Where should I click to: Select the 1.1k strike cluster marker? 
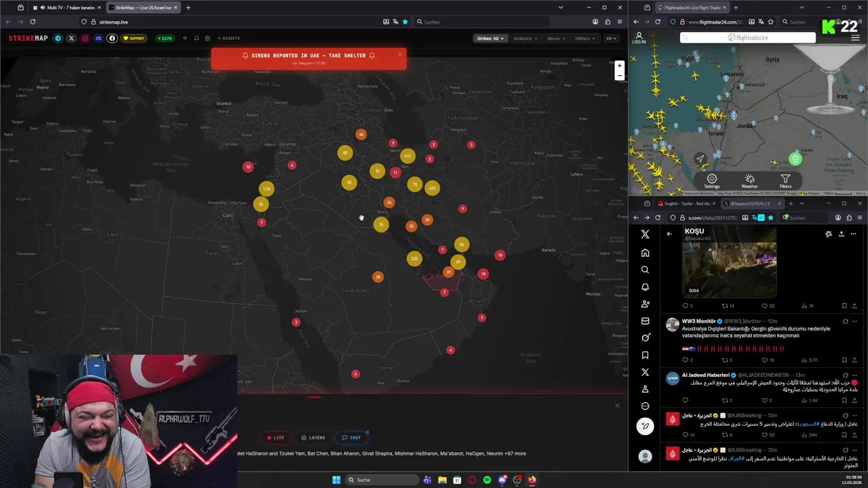pyautogui.click(x=267, y=189)
